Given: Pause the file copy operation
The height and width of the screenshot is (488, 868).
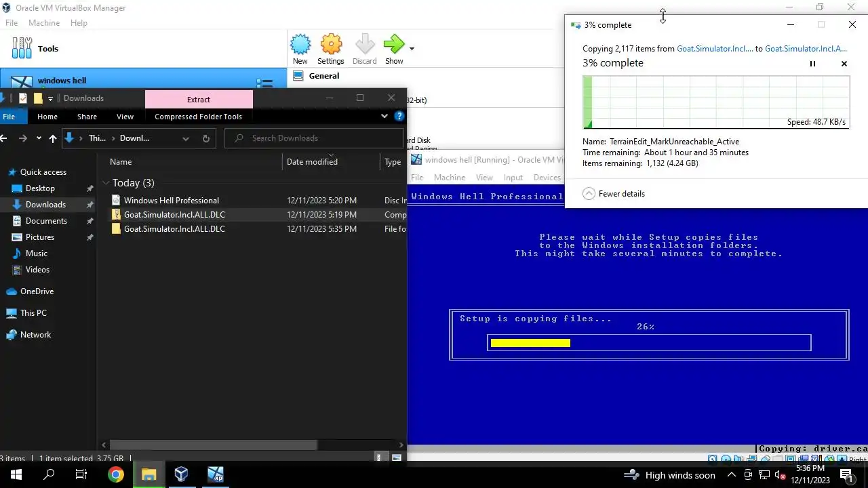Looking at the screenshot, I should 812,64.
